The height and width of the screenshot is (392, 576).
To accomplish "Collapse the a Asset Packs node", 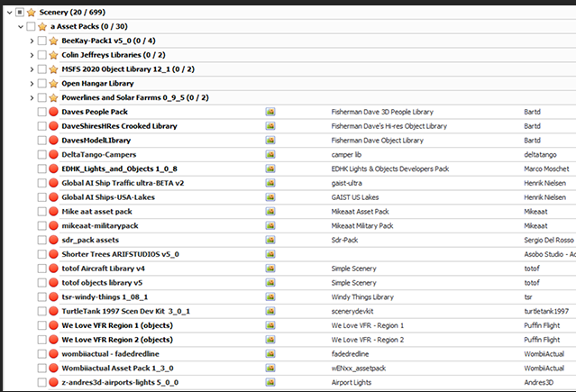I will (21, 26).
